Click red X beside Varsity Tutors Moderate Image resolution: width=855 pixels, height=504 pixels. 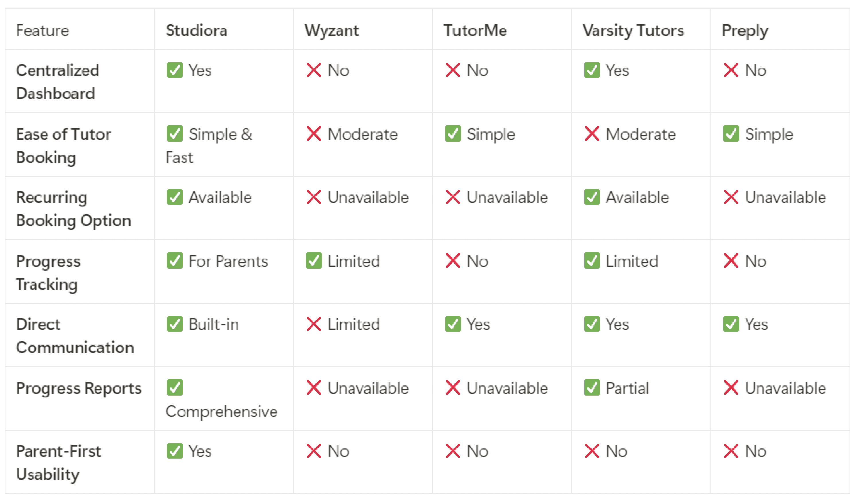tap(592, 133)
